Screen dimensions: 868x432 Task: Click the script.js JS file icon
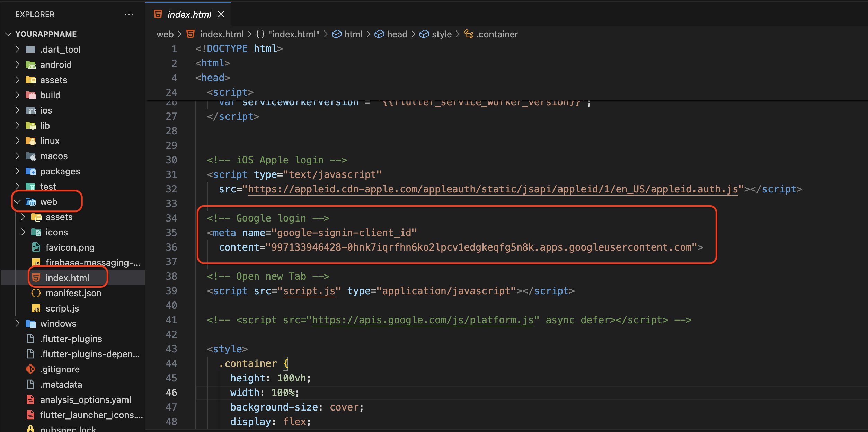click(x=36, y=308)
